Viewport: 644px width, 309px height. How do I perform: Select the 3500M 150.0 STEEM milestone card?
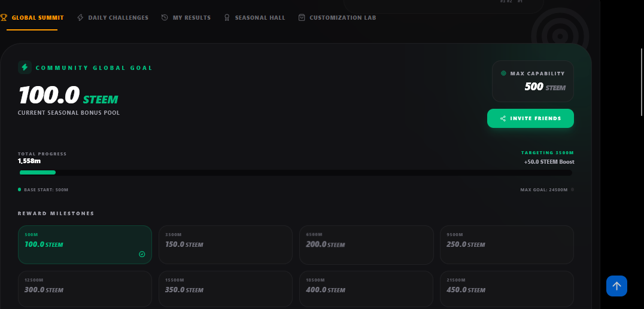226,244
